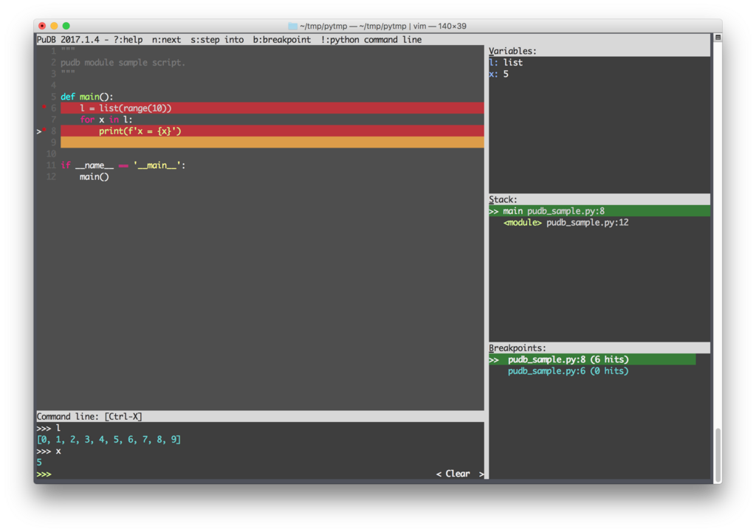The height and width of the screenshot is (532, 756).
Task: Click the breakpoint marker on line 8
Action: click(44, 130)
